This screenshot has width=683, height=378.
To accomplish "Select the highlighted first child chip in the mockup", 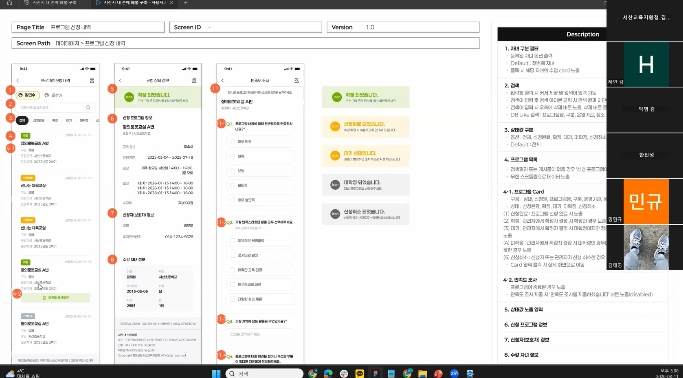I will (x=28, y=95).
